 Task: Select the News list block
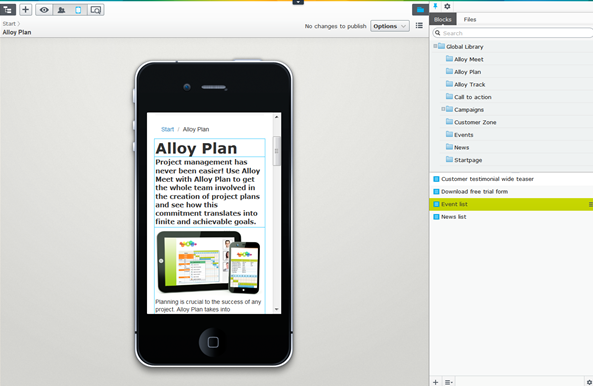511,217
